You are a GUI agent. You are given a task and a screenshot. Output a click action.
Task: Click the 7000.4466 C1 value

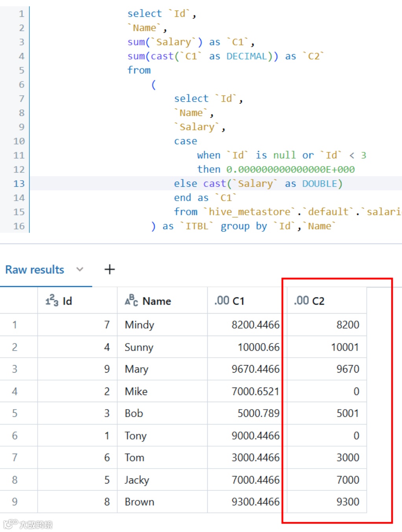point(255,480)
